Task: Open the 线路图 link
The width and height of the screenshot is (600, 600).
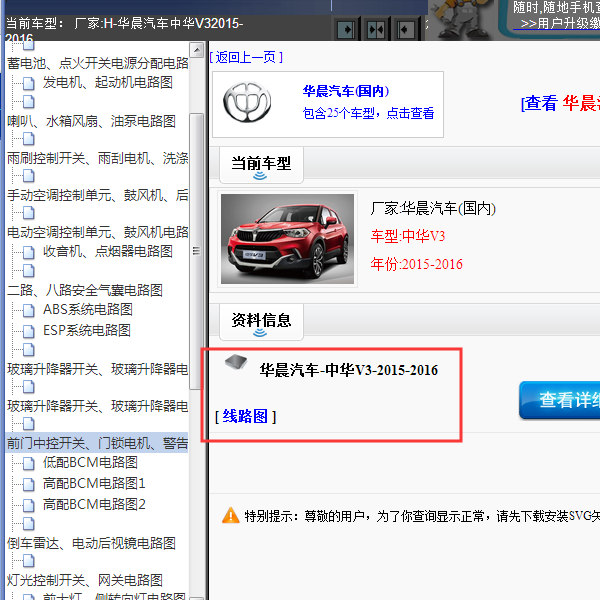Action: coord(245,416)
